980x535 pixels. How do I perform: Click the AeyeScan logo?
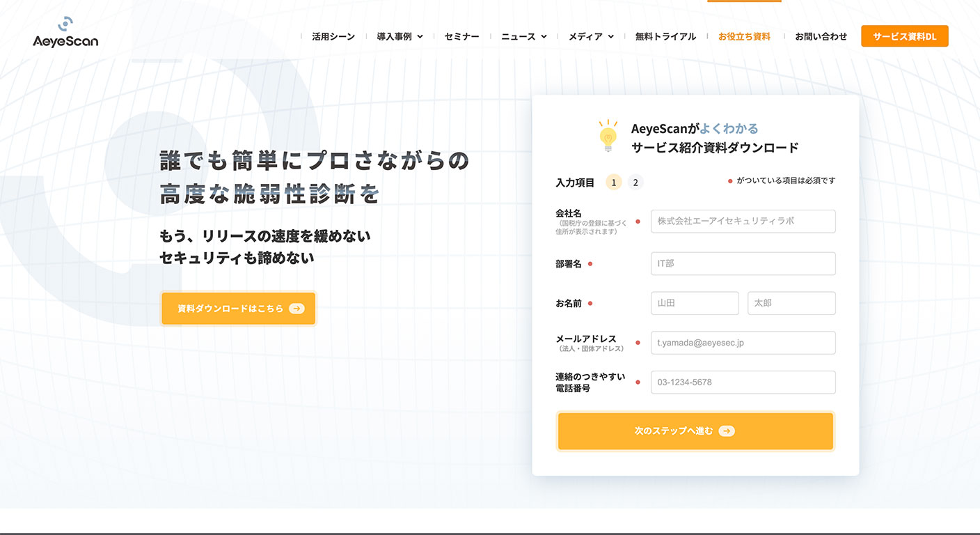pos(65,33)
